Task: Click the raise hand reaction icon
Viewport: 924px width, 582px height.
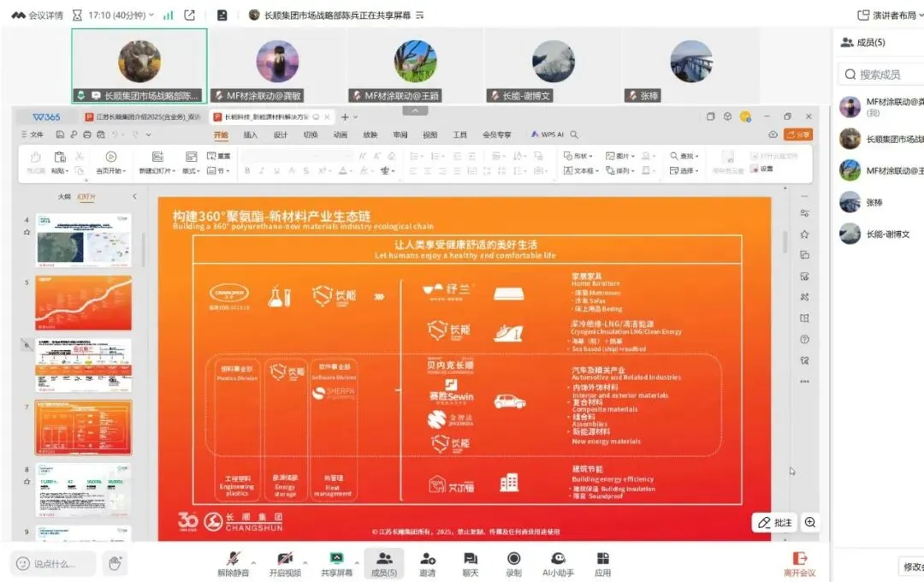Action: (115, 564)
